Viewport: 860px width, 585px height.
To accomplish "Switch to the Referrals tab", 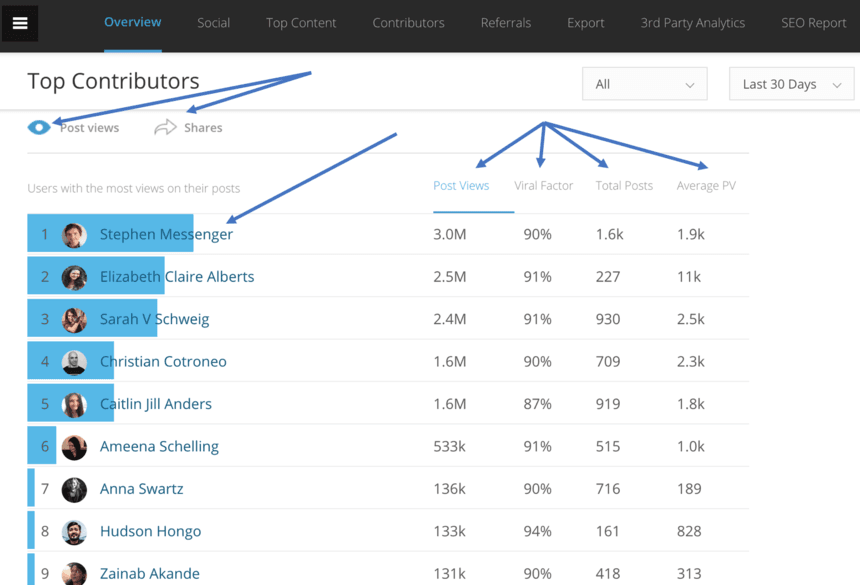I will (505, 23).
